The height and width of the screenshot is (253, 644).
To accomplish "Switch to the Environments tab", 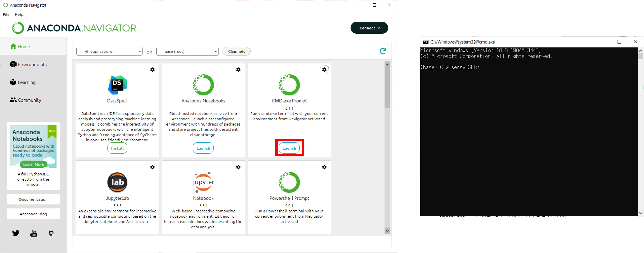I will pos(33,64).
